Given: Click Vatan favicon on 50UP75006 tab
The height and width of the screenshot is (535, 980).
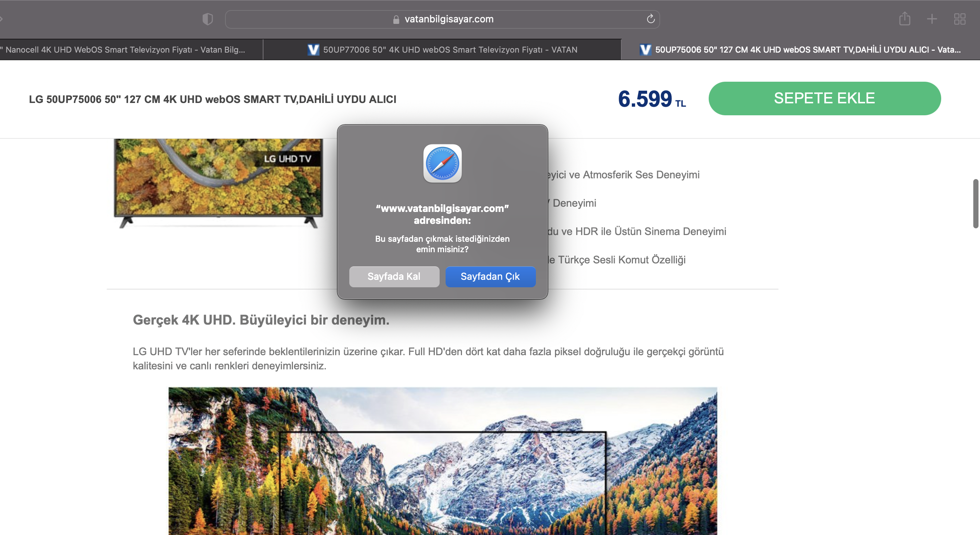Looking at the screenshot, I should 645,50.
